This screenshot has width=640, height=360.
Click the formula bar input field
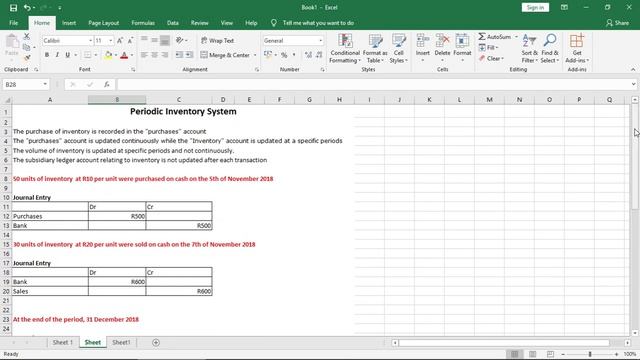click(373, 84)
